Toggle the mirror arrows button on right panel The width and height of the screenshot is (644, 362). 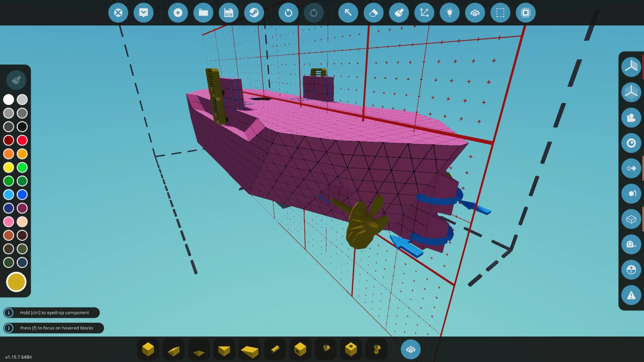(x=631, y=168)
